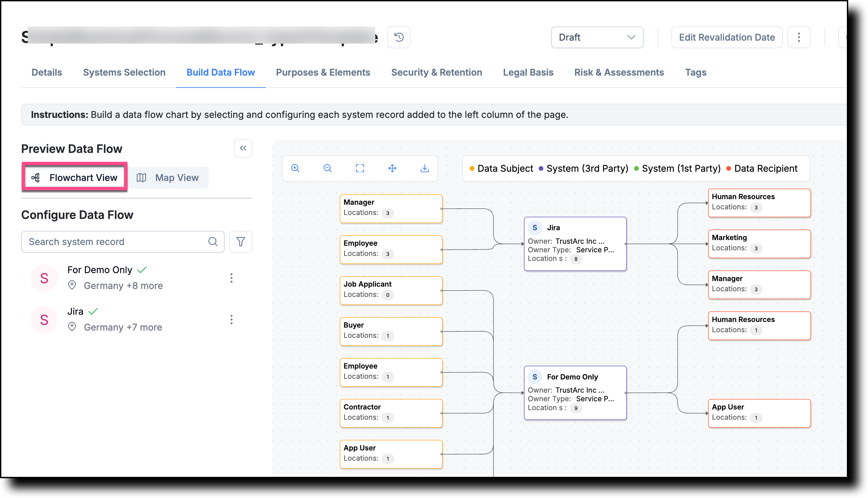Select Employee node with 3 locations
Image resolution: width=868 pixels, height=498 pixels.
click(x=391, y=249)
